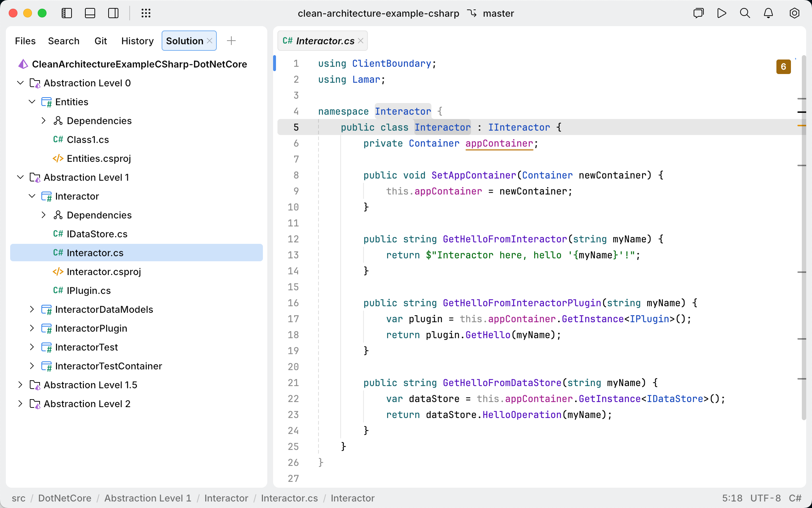
Task: Open the AI Assistant chat bubble icon
Action: [698, 13]
